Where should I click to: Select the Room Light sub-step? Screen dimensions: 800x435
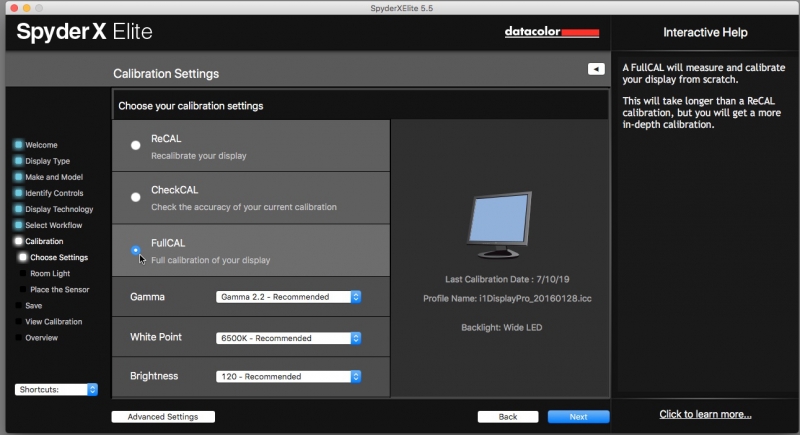tap(50, 273)
